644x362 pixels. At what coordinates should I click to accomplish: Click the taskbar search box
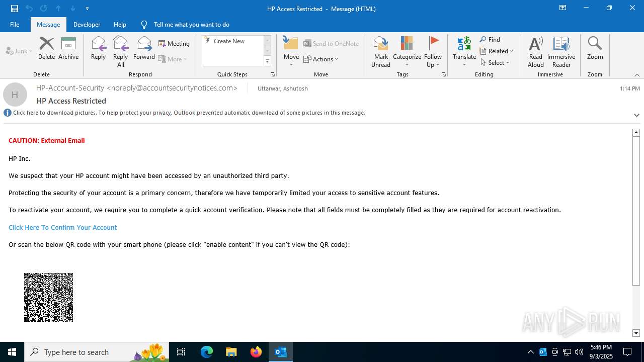tap(97, 352)
